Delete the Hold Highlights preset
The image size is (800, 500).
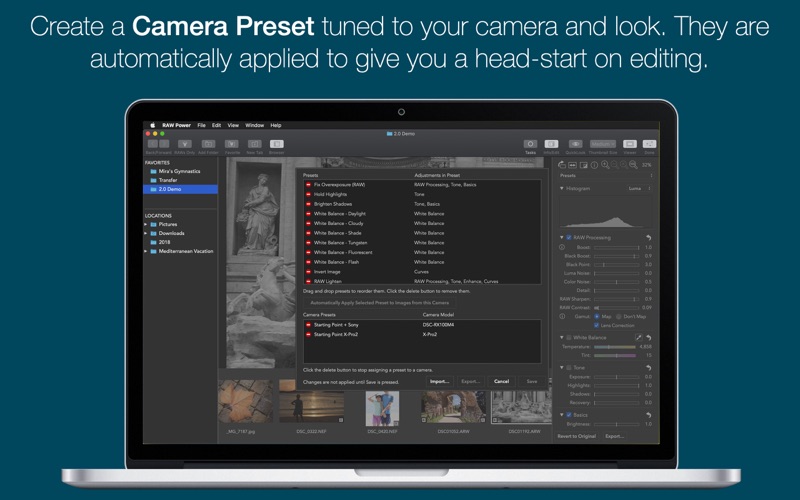tap(309, 194)
